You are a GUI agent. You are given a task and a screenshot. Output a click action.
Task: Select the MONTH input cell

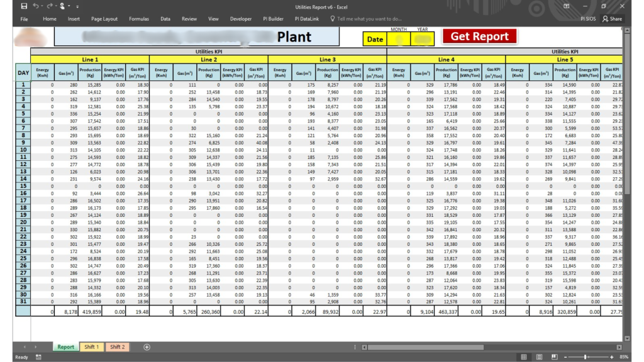coord(398,39)
